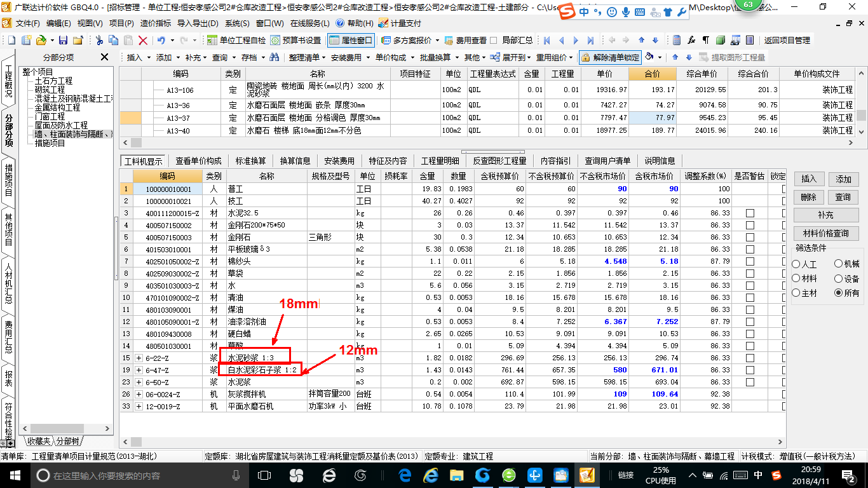Click the 材料价格查询 button

pos(826,233)
